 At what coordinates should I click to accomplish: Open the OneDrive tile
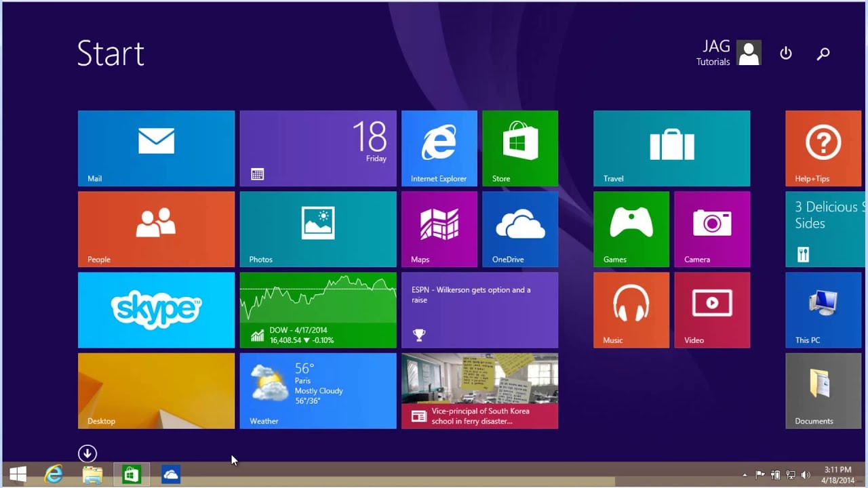(520, 229)
